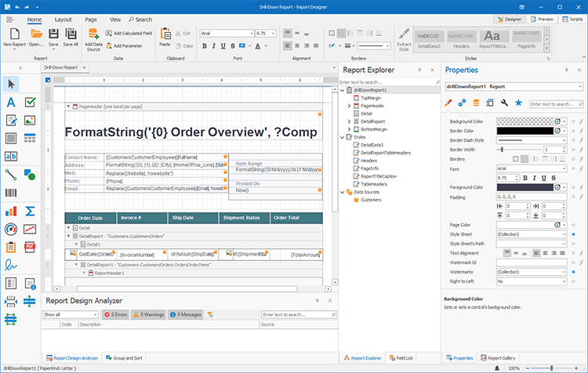Viewport: 588px width, 373px height.
Task: Switch to the Layout ribbon tab
Action: coord(64,19)
